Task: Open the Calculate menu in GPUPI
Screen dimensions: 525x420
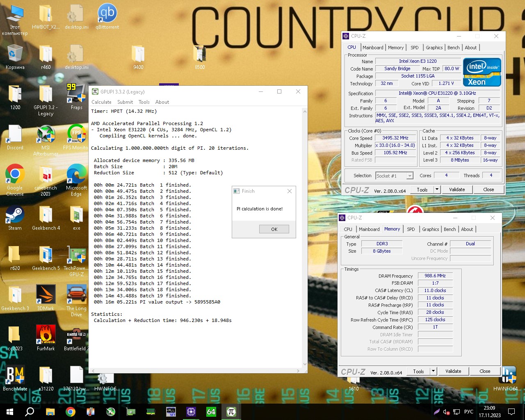Action: click(x=101, y=102)
